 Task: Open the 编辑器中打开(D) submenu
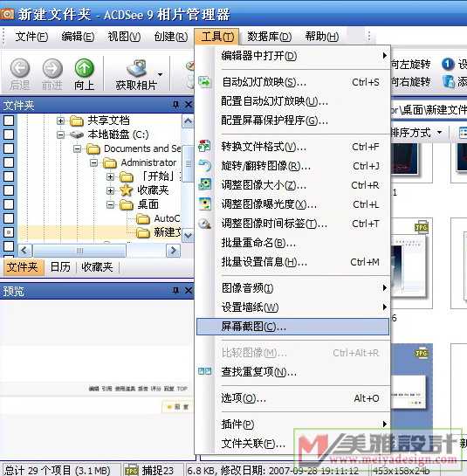click(x=292, y=56)
